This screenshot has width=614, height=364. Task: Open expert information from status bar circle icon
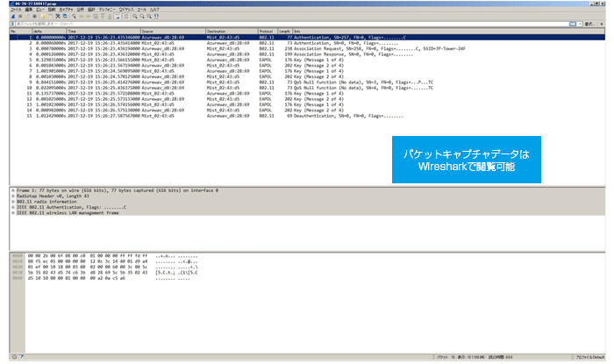(14, 357)
